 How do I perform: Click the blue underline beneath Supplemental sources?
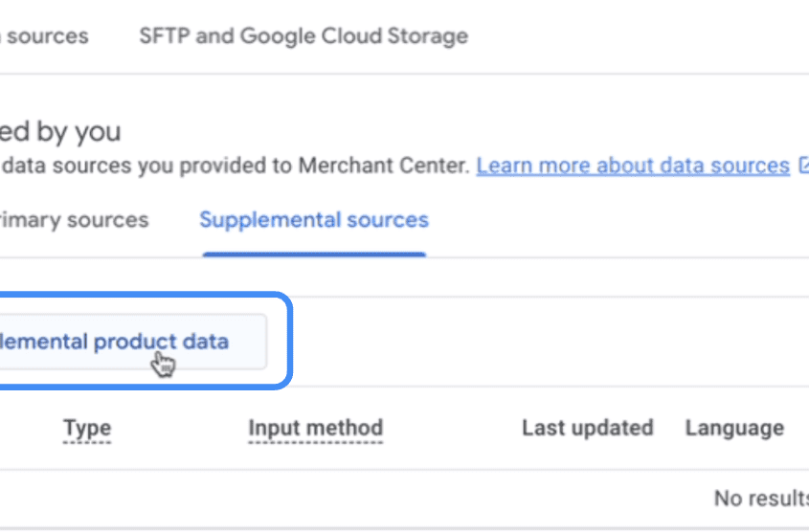[314, 255]
